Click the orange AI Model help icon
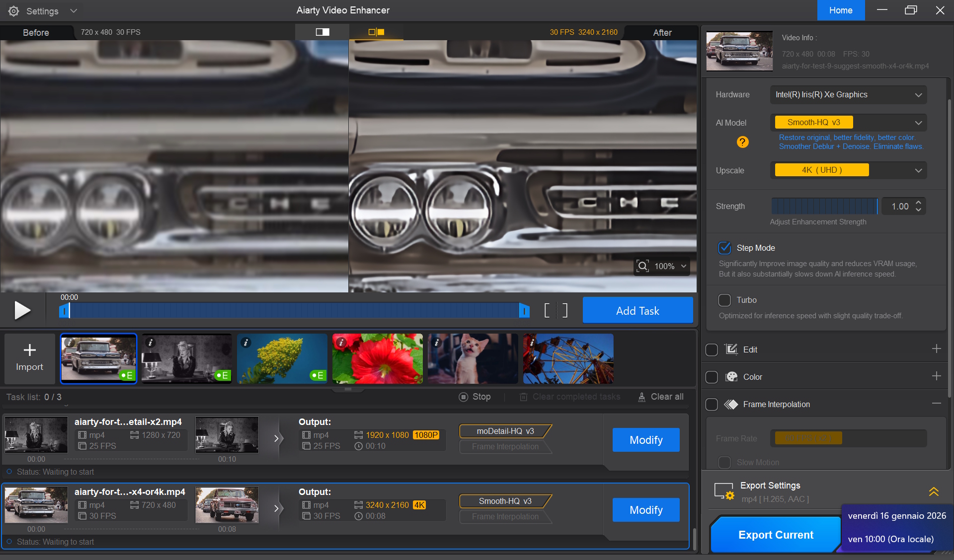Viewport: 954px width, 560px height. [x=742, y=142]
